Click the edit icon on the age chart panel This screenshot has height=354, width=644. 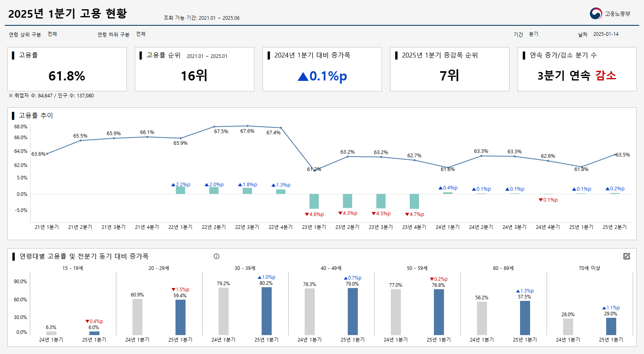[627, 256]
